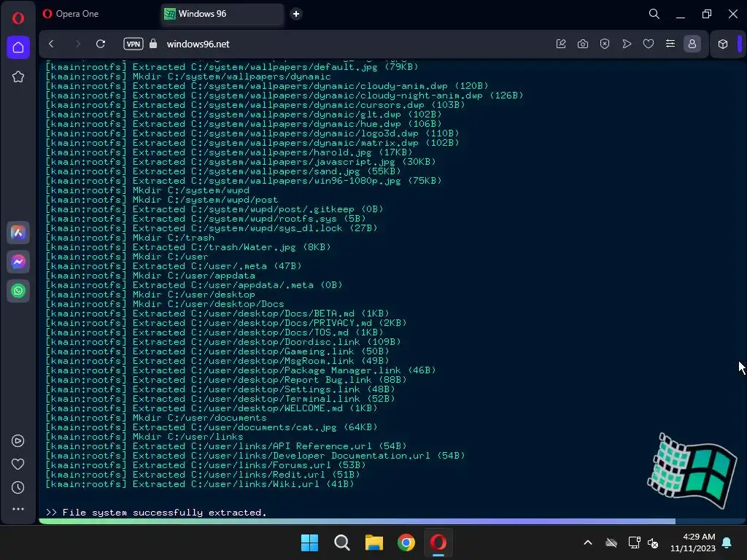
Task: Click the site security padlock icon
Action: [153, 44]
